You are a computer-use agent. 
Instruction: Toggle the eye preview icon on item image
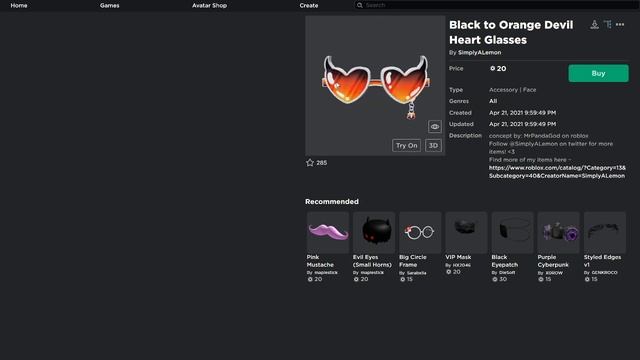click(435, 127)
